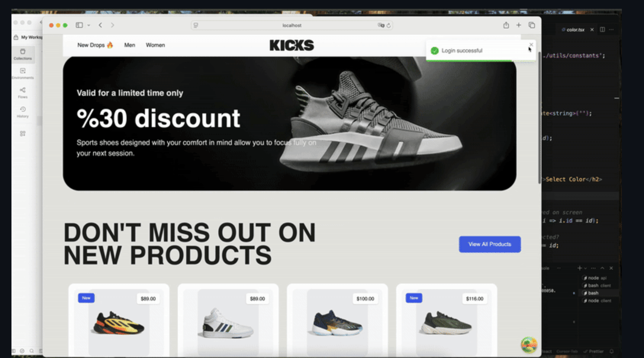Dismiss the Login successful notification

(531, 45)
